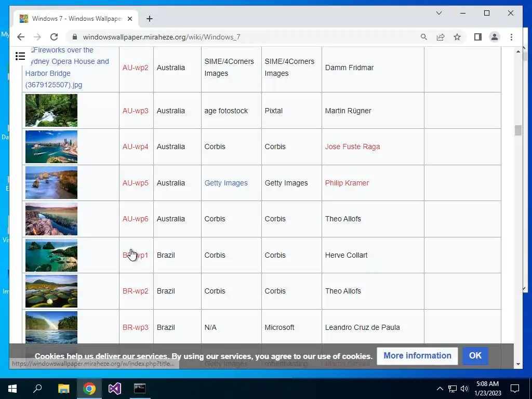
Task: Open the Jose Fuste Raga link
Action: point(353,147)
